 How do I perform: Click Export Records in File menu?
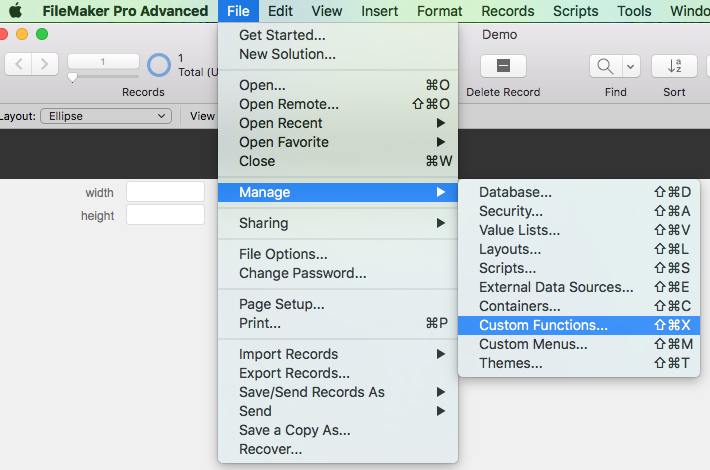[294, 373]
